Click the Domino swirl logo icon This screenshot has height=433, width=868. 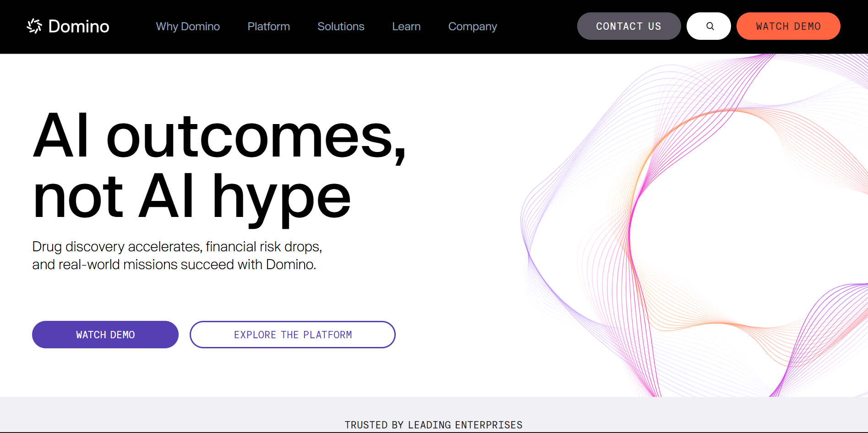34,26
